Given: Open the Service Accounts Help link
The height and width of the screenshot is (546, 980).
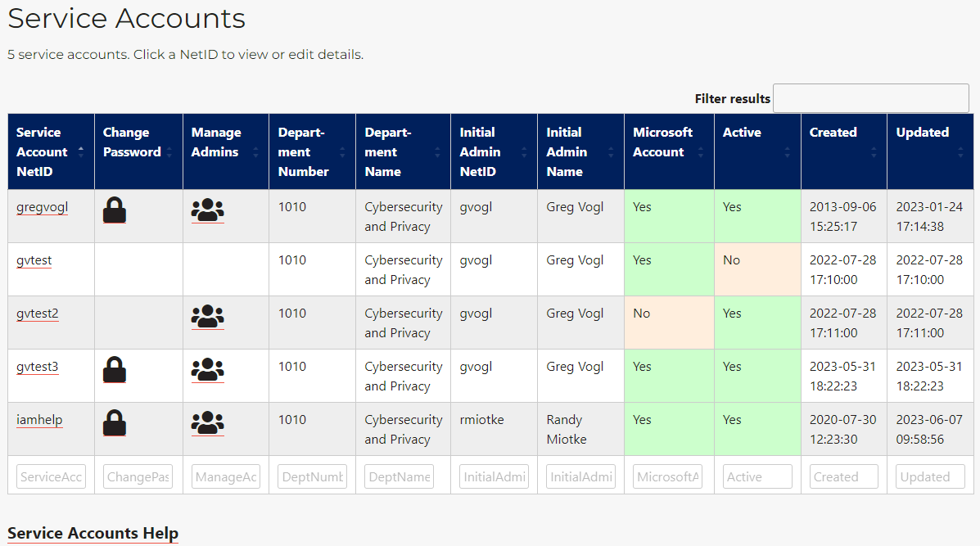Looking at the screenshot, I should point(93,534).
